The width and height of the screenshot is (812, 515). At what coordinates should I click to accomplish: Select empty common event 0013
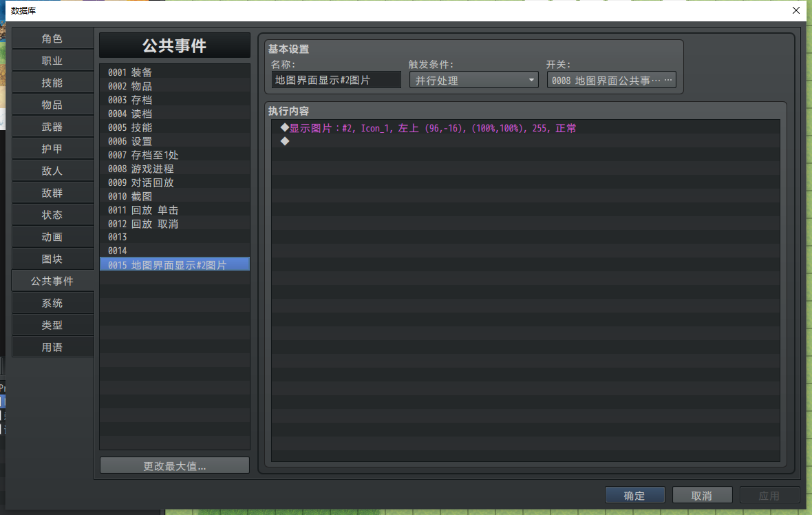175,237
